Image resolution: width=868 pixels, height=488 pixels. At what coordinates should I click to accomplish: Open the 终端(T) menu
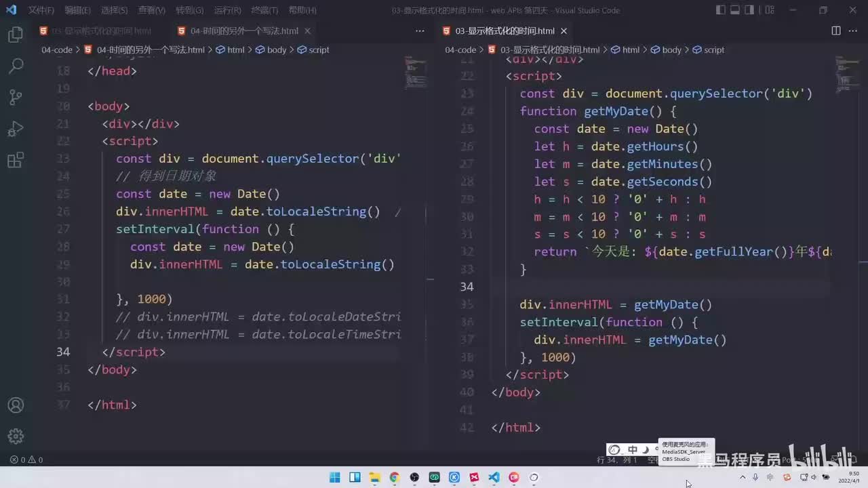pyautogui.click(x=264, y=10)
